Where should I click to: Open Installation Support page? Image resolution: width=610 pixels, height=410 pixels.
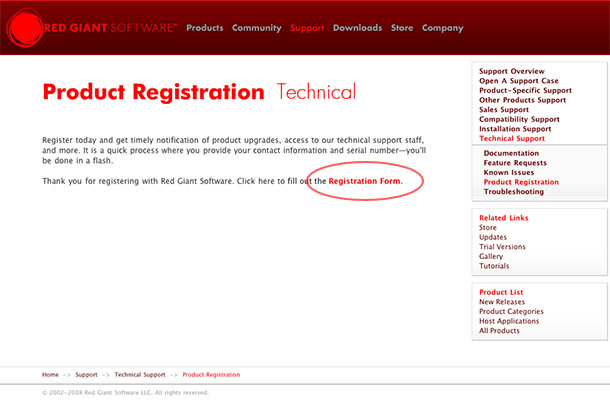pos(515,129)
